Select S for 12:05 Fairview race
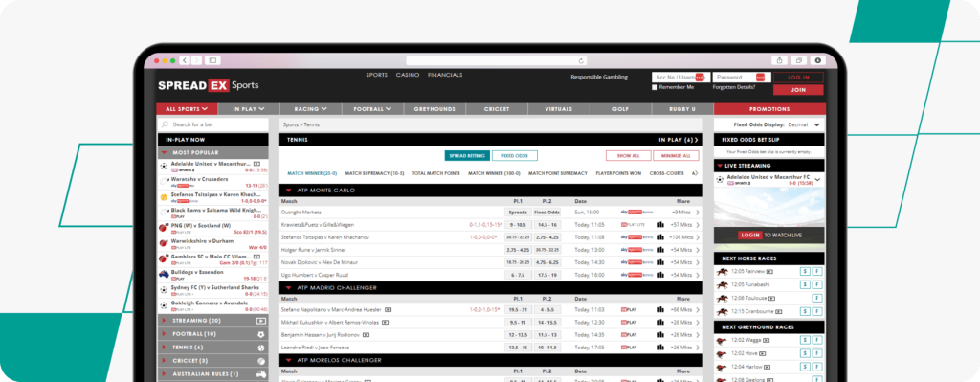The image size is (980, 382). (805, 272)
